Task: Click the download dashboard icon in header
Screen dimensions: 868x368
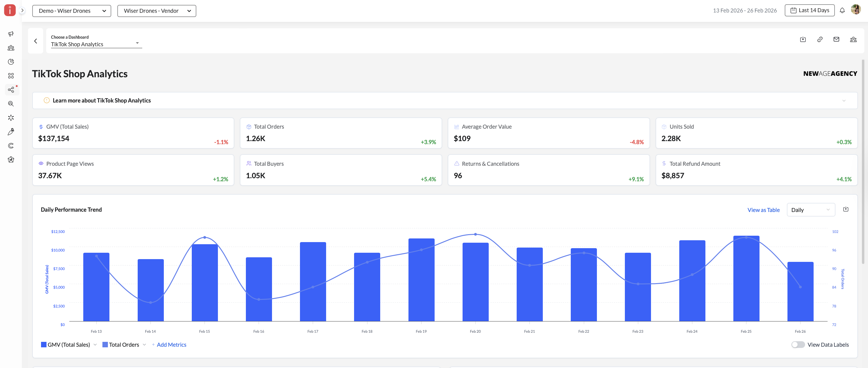Action: pos(803,40)
